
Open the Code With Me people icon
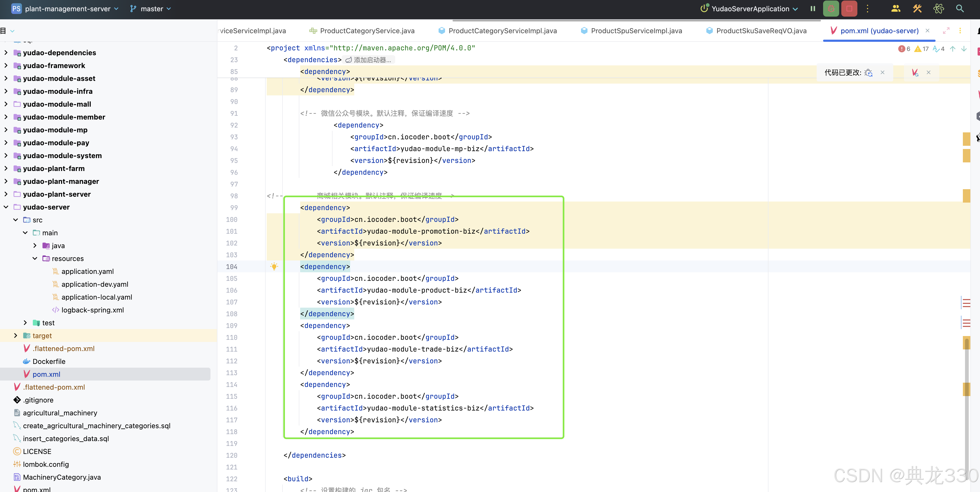896,8
